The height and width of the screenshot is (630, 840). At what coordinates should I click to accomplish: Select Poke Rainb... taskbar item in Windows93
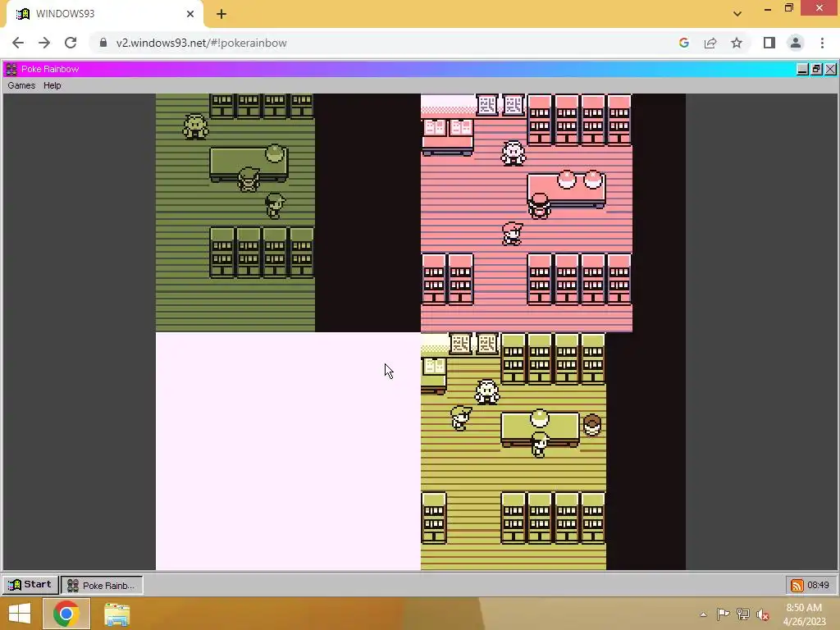(102, 585)
